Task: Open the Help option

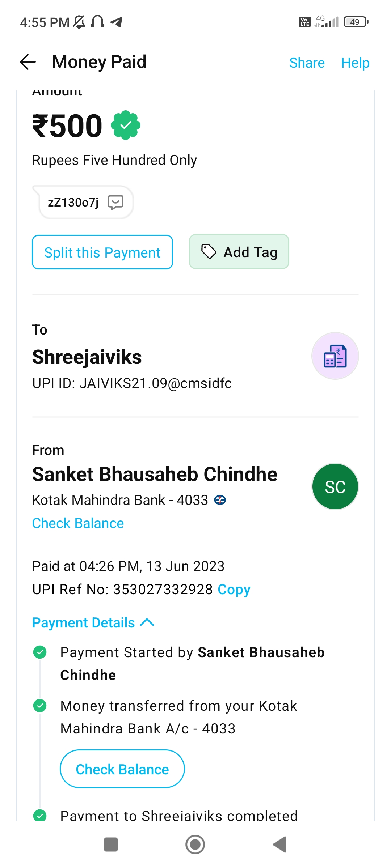Action: point(355,63)
